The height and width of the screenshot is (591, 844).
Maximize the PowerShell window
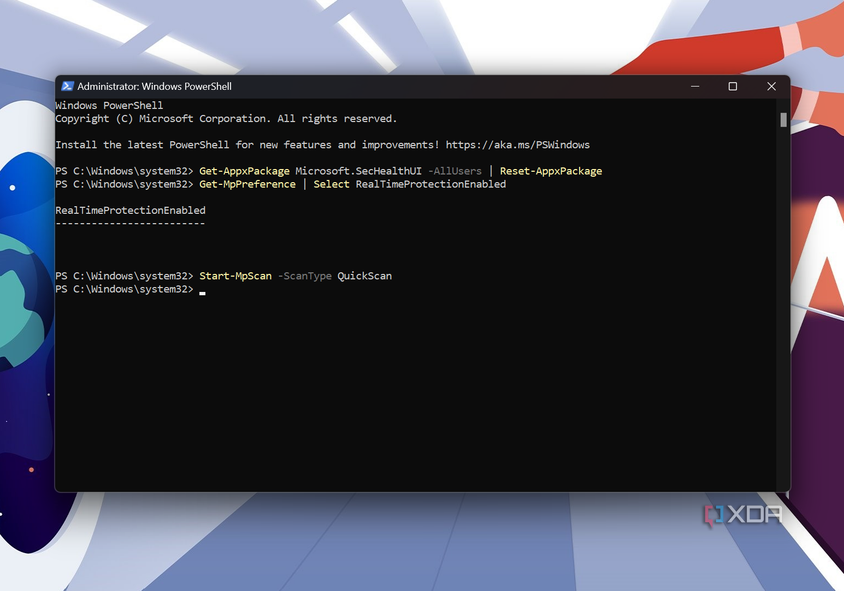point(733,86)
